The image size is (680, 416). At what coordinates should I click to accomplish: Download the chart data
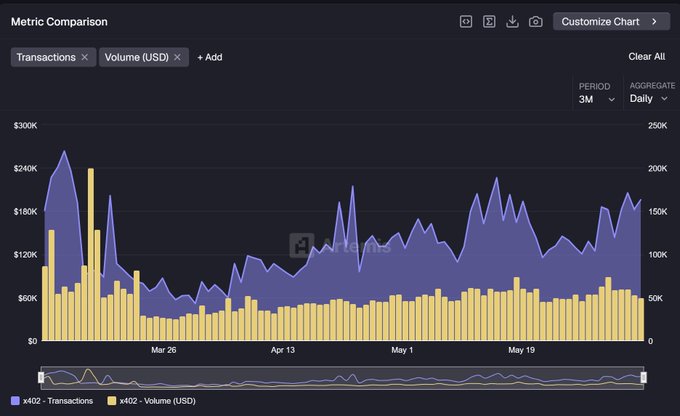tap(512, 21)
